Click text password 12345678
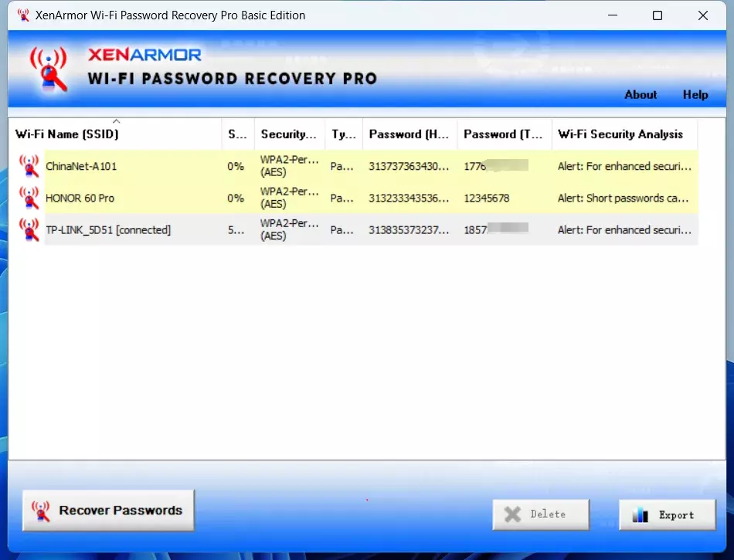 (486, 198)
